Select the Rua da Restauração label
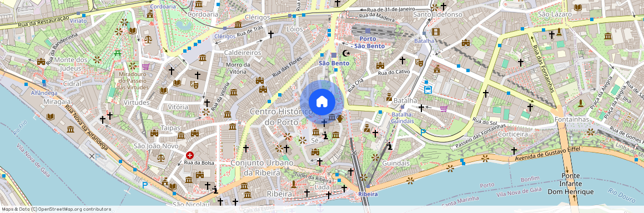The image size is (644, 213). (43, 22)
